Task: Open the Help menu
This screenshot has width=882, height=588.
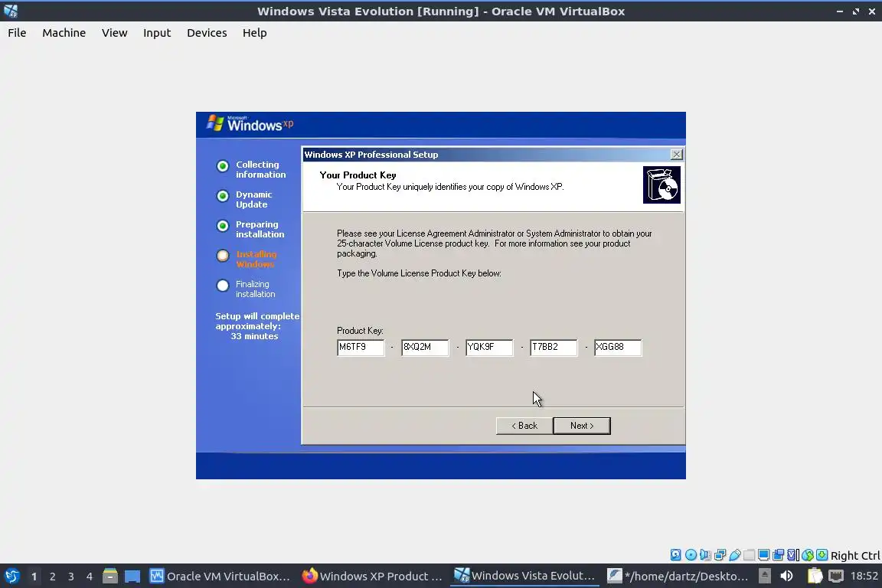Action: [255, 33]
